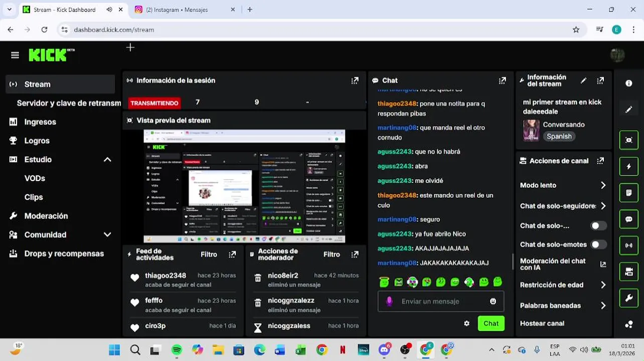Image resolution: width=644 pixels, height=361 pixels.
Task: Open user avatar in top right
Action: [x=617, y=55]
